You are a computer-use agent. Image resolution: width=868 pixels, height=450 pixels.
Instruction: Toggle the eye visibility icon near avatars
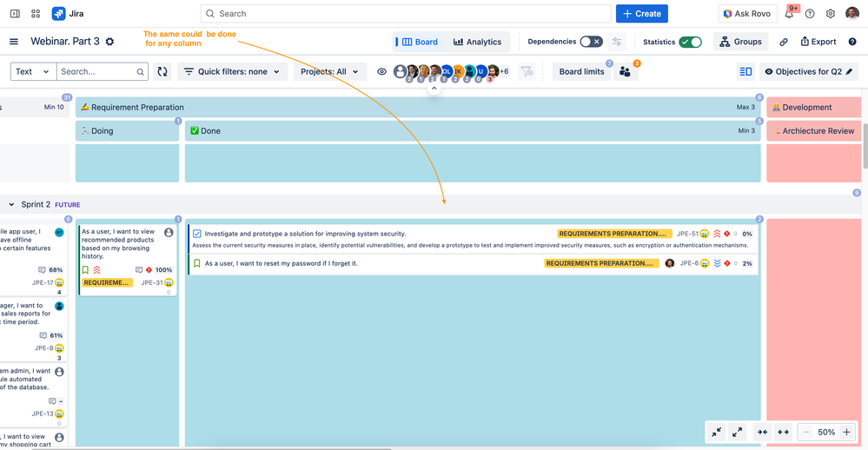pos(381,71)
